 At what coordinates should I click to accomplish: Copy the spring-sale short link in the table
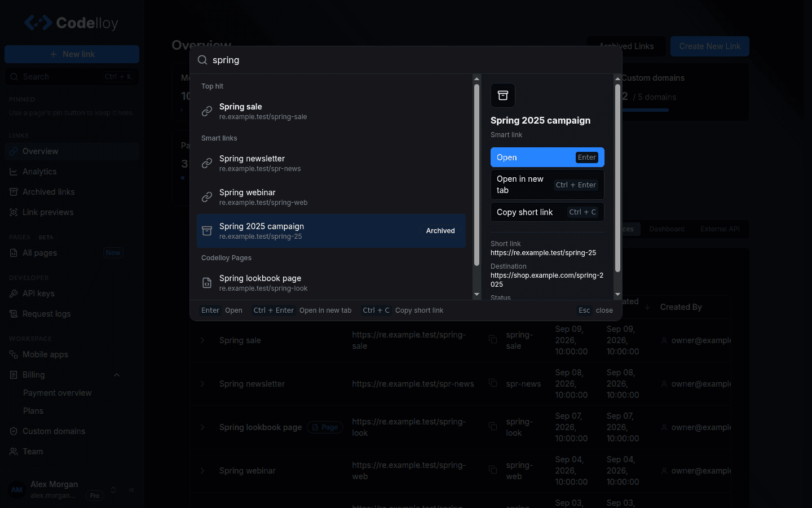pyautogui.click(x=493, y=339)
